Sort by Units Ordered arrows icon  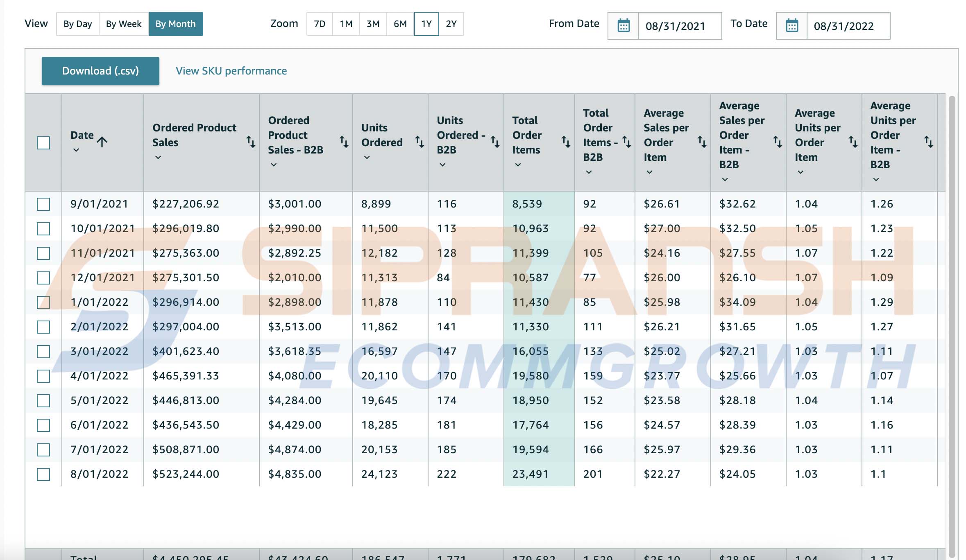[x=419, y=142]
